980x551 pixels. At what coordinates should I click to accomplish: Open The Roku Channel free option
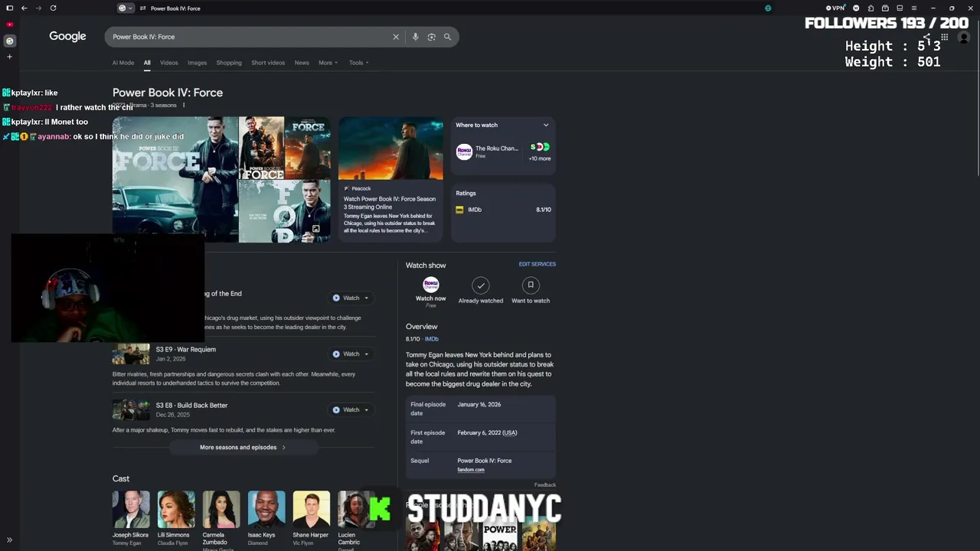click(x=487, y=152)
